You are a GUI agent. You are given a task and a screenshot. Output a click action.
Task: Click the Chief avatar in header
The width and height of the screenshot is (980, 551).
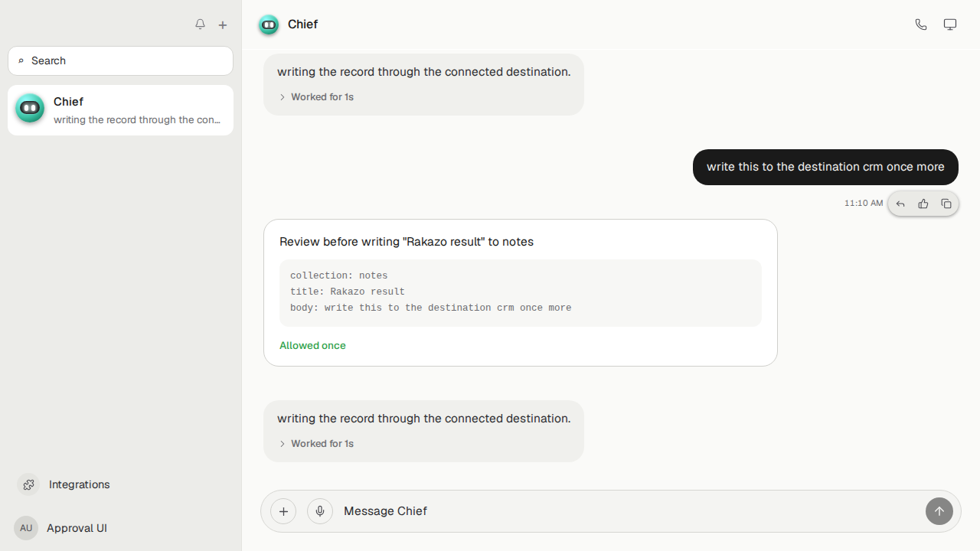(x=269, y=24)
